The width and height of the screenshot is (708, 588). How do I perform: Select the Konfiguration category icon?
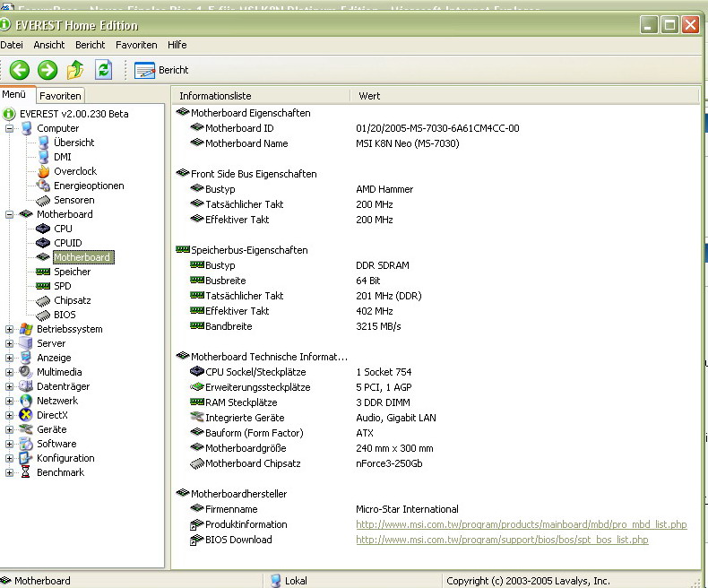coord(26,458)
